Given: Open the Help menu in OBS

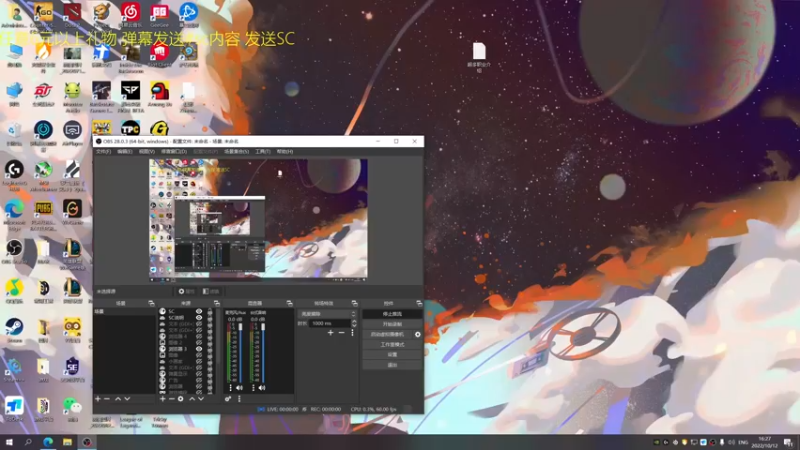Looking at the screenshot, I should point(285,152).
